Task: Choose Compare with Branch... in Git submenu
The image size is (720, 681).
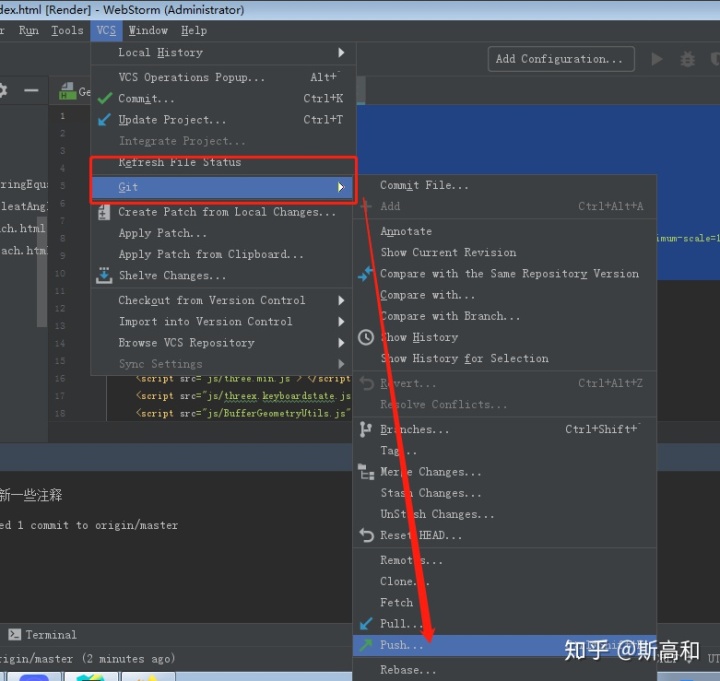Action: 505,316
